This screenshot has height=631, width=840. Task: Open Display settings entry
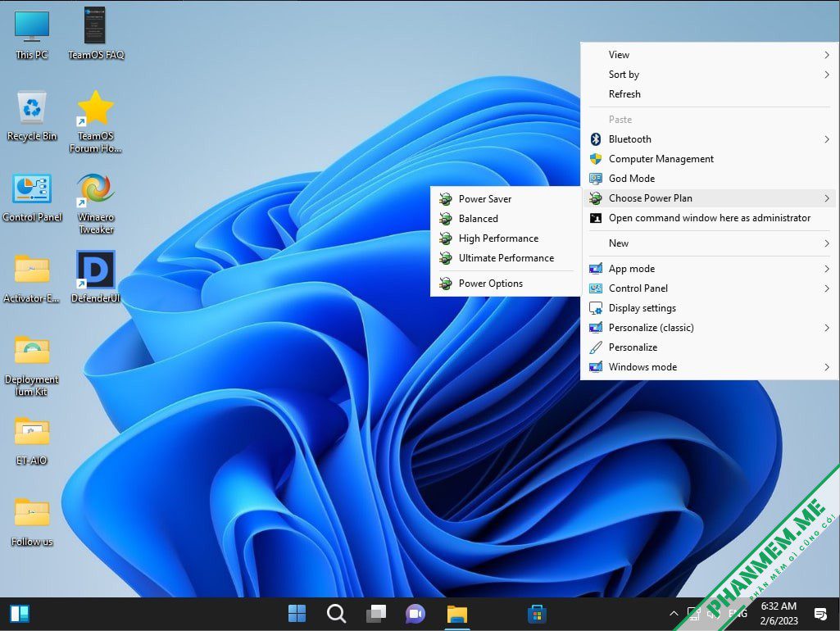pos(709,308)
